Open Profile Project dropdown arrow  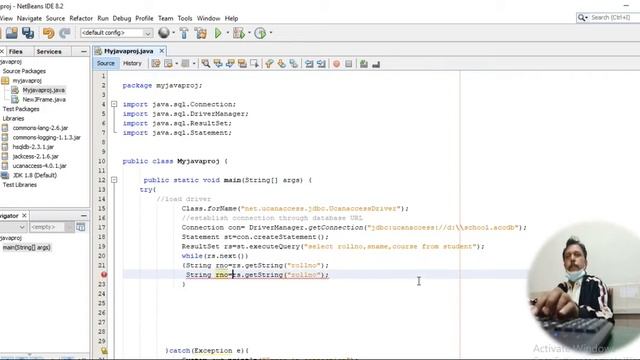(x=271, y=33)
